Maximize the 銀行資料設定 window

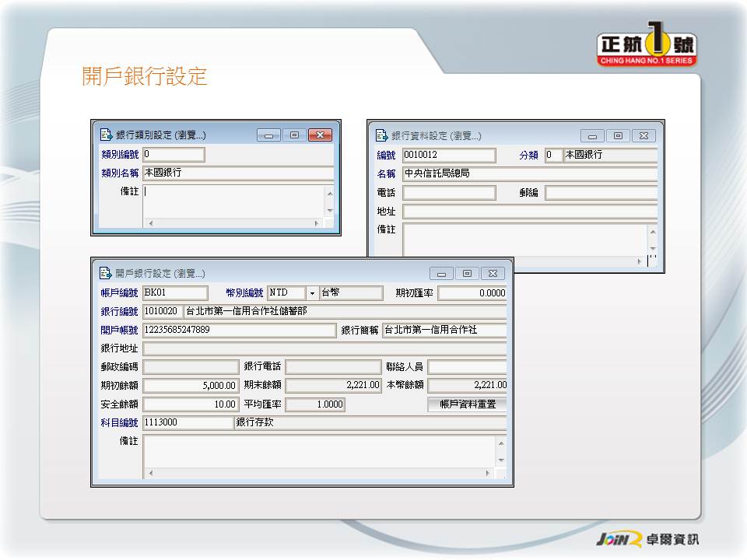pos(618,135)
